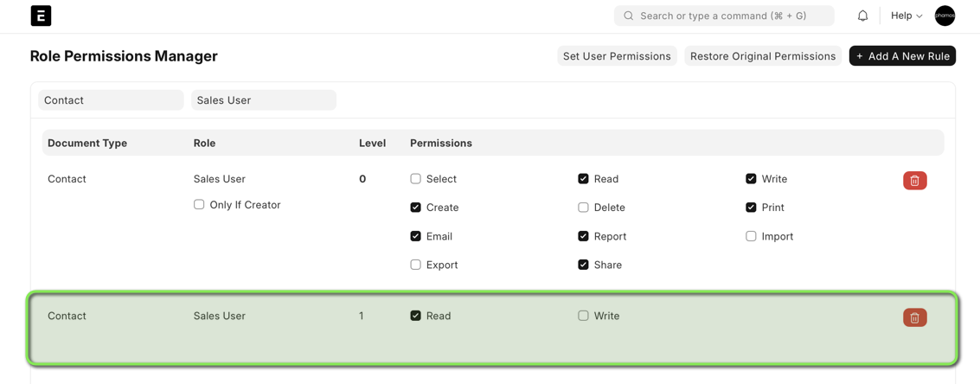
Task: Delete the level 1 Contact rule
Action: point(914,317)
